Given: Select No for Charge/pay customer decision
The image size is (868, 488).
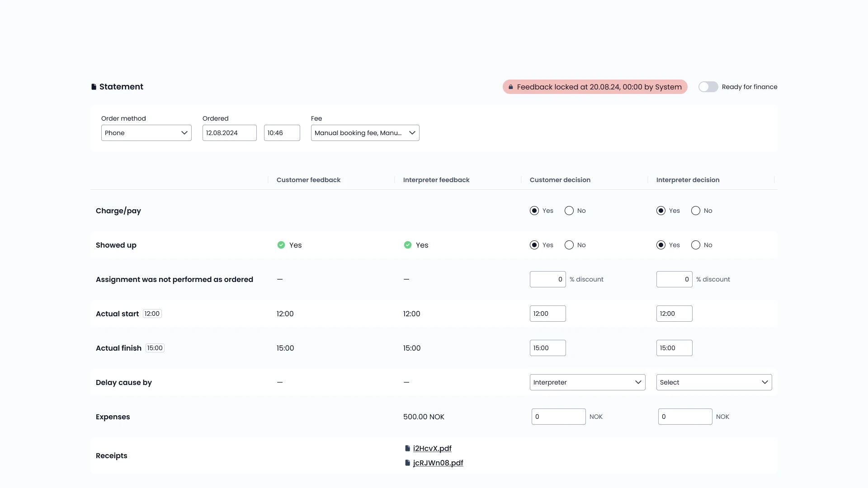Looking at the screenshot, I should pos(569,211).
